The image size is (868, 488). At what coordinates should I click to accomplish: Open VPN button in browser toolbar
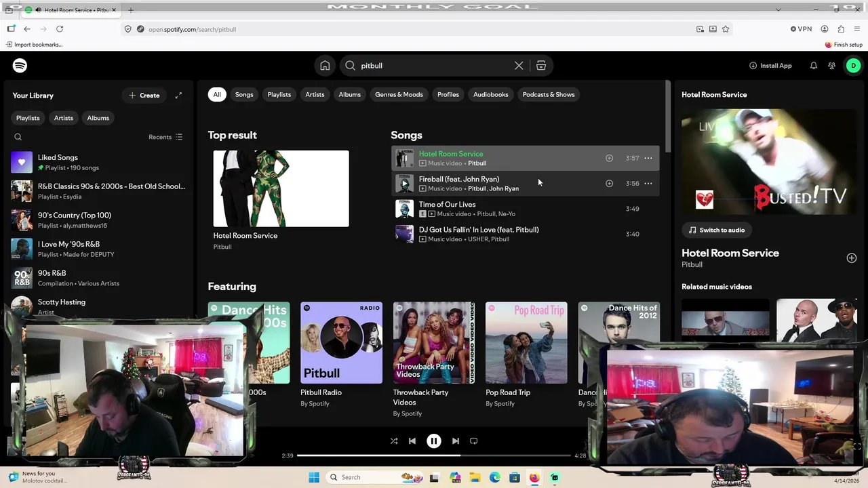pos(801,29)
